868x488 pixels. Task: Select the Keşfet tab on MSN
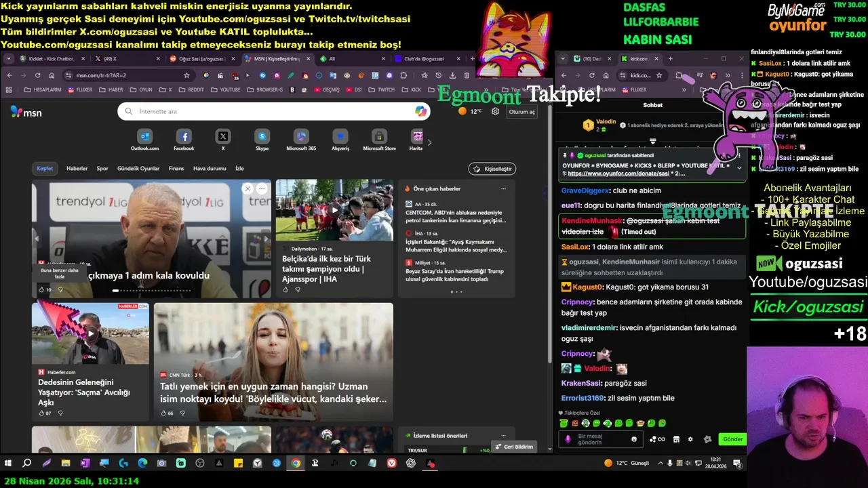(x=45, y=168)
